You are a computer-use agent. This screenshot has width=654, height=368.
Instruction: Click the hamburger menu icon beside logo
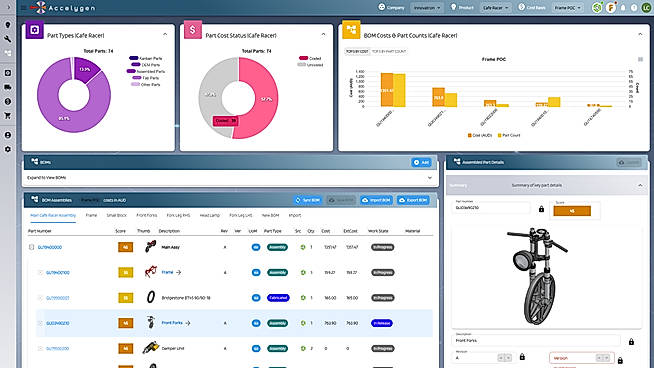coord(24,8)
